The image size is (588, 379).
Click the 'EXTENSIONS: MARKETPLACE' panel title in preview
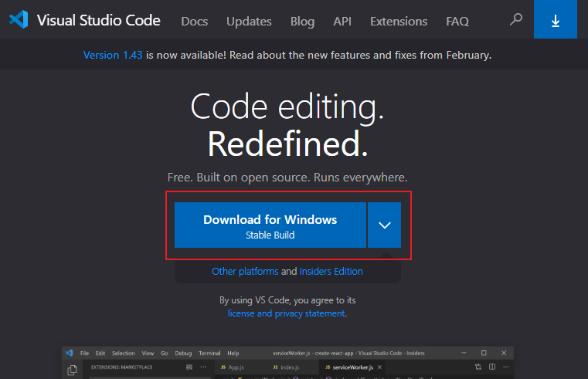tap(122, 367)
